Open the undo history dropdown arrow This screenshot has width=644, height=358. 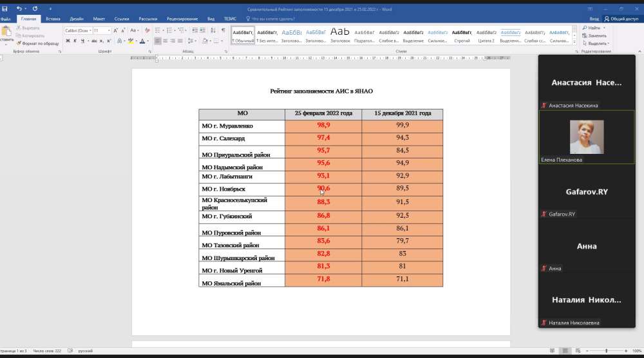click(26, 8)
